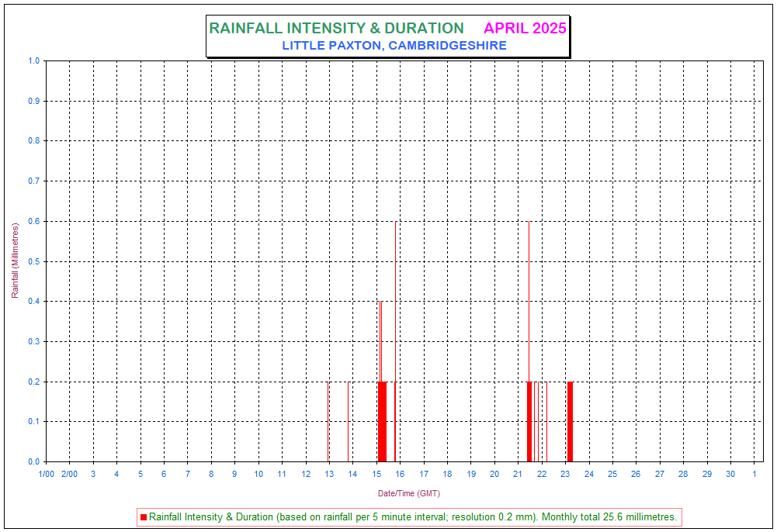Click the y-axis value 0.4
This screenshot has height=532, width=777.
(33, 302)
